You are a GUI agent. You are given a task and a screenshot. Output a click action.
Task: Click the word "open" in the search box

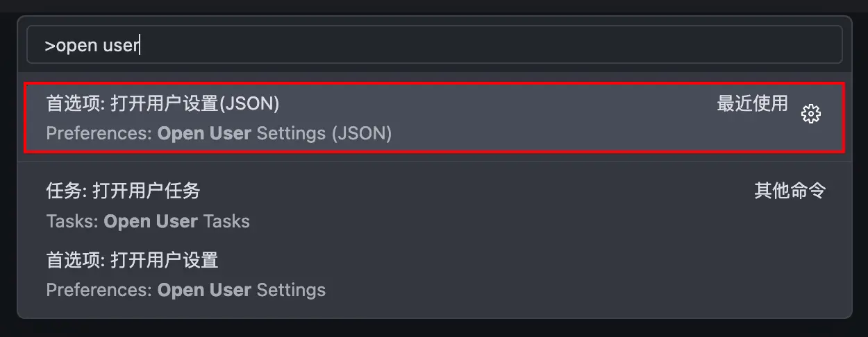[76, 46]
